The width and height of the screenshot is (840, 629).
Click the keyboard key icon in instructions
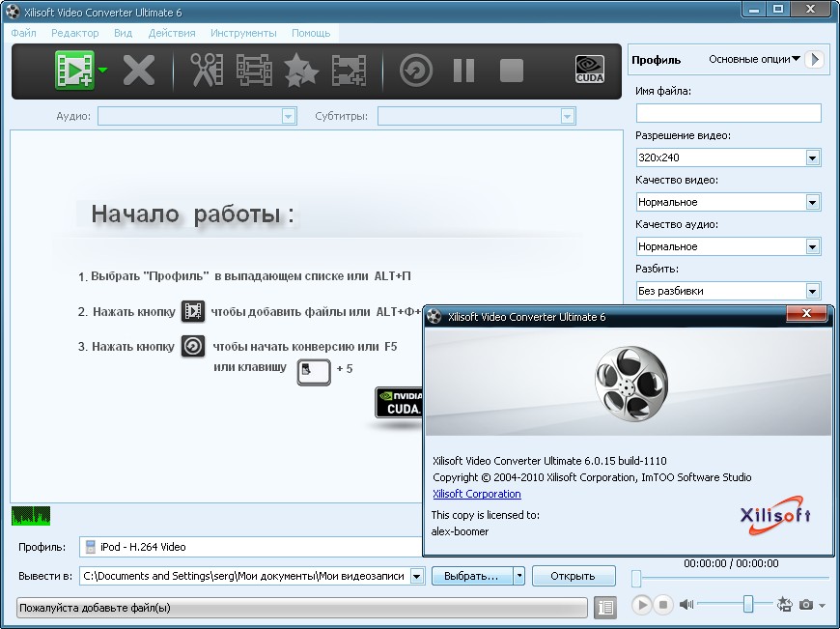click(314, 372)
